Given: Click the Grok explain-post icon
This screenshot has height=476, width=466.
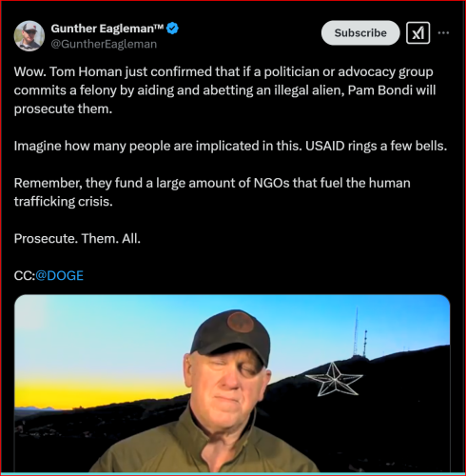Looking at the screenshot, I should click(x=417, y=33).
